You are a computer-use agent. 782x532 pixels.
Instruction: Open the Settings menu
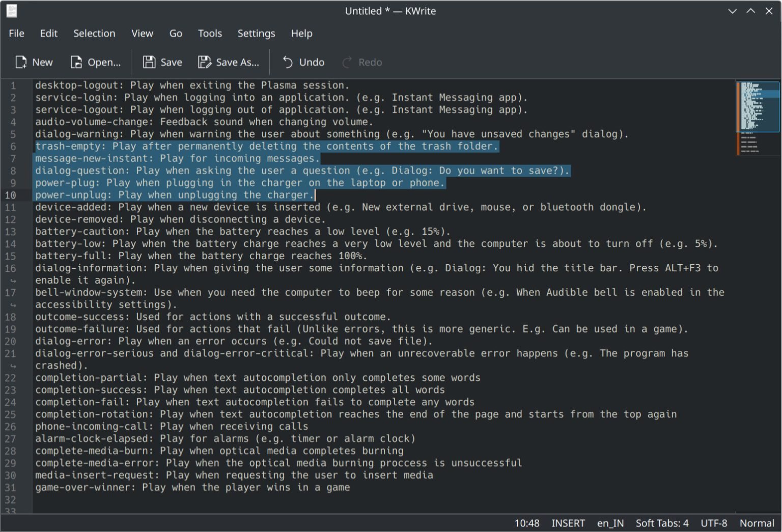256,34
